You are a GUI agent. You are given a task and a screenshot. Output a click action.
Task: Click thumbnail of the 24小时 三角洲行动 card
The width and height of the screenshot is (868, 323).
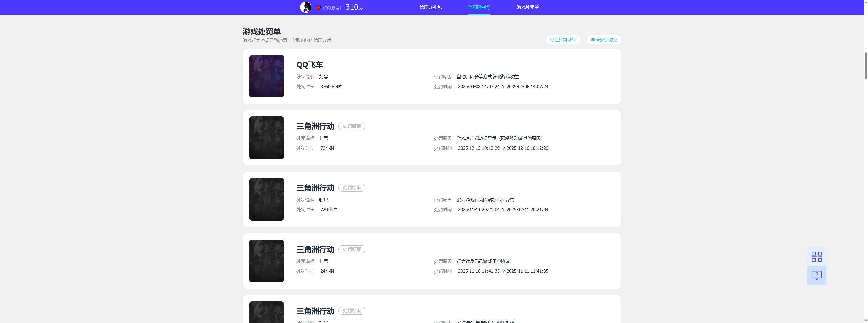pyautogui.click(x=266, y=261)
